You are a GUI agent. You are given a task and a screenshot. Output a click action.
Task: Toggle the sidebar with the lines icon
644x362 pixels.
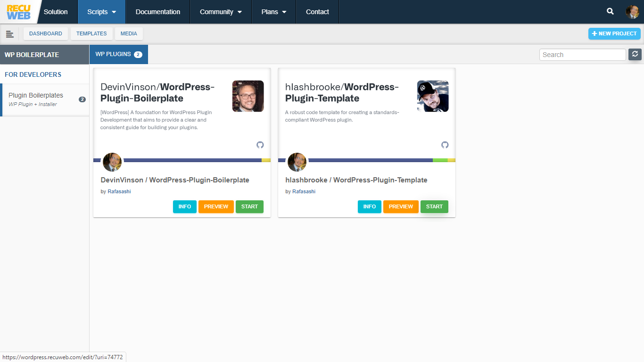(9, 34)
